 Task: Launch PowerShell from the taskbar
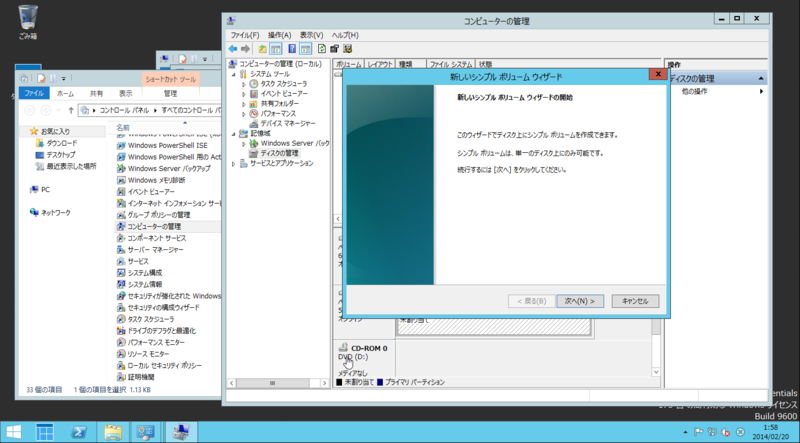(78, 432)
